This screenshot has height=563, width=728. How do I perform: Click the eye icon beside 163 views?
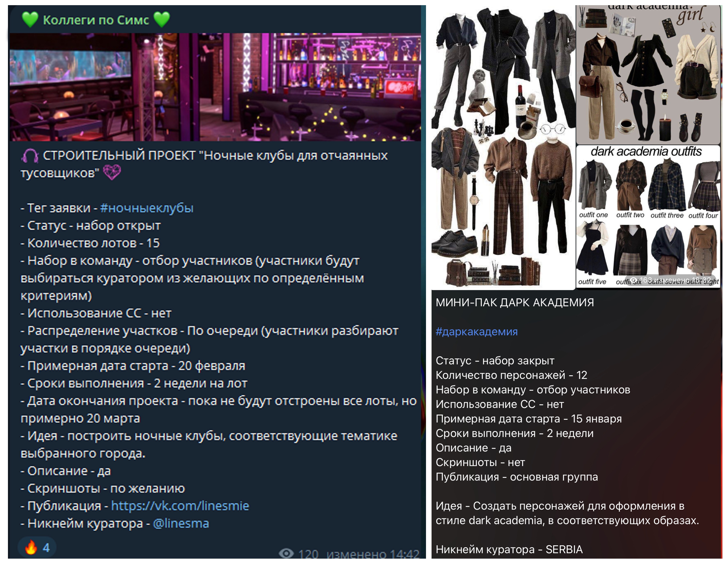point(634,280)
